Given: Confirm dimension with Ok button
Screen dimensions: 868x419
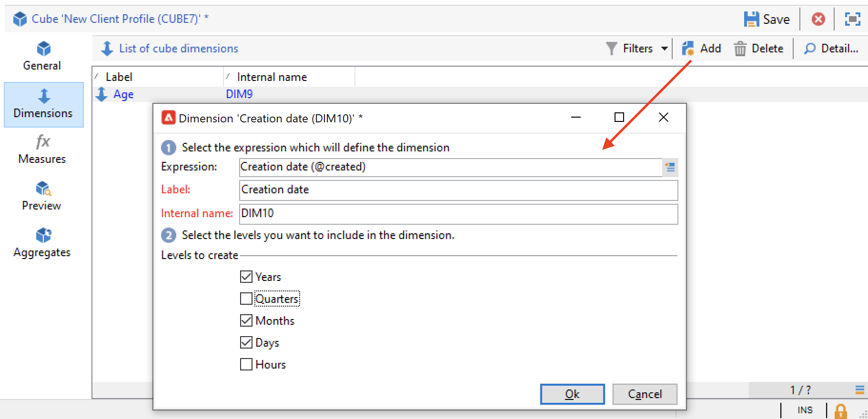Looking at the screenshot, I should coord(572,394).
